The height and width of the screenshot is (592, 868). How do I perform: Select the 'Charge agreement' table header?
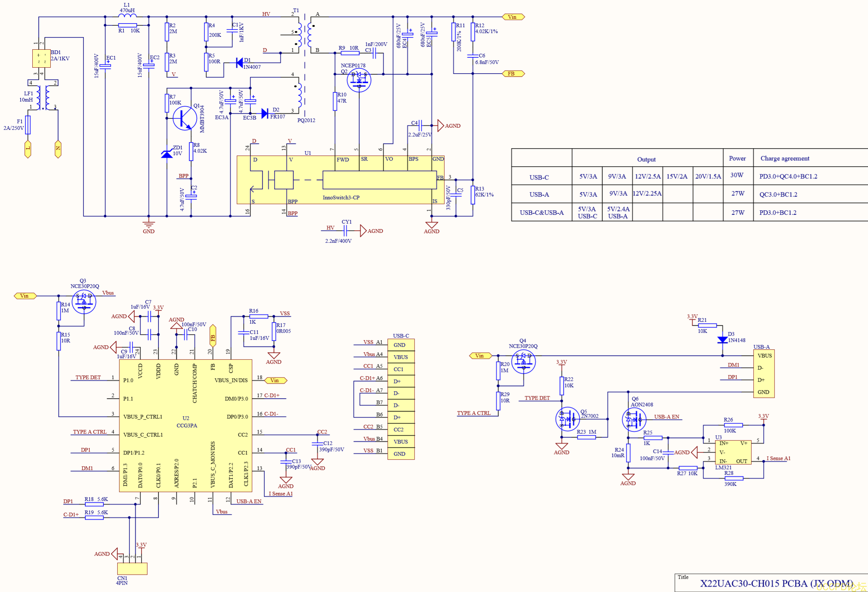tap(785, 158)
